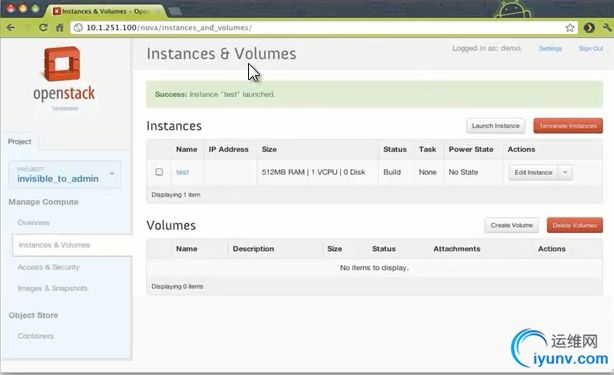Click the red Terminate Instances button
This screenshot has width=614, height=375.
[x=568, y=126]
